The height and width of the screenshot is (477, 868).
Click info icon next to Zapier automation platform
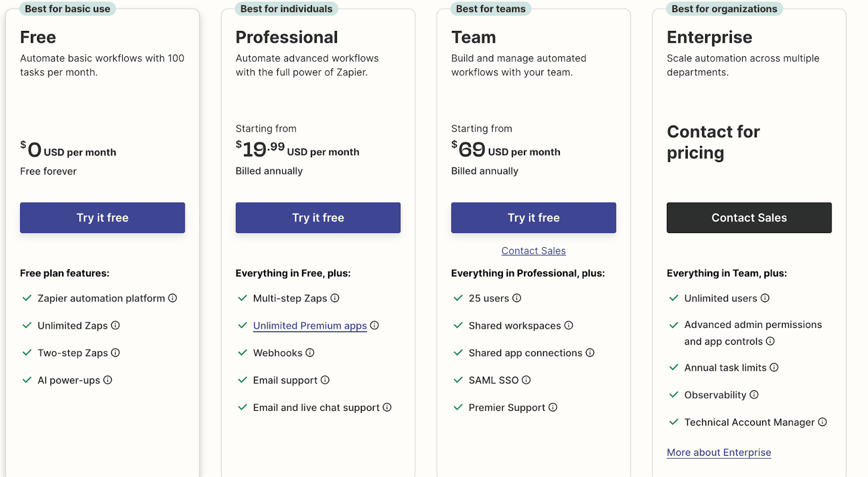[x=173, y=298]
